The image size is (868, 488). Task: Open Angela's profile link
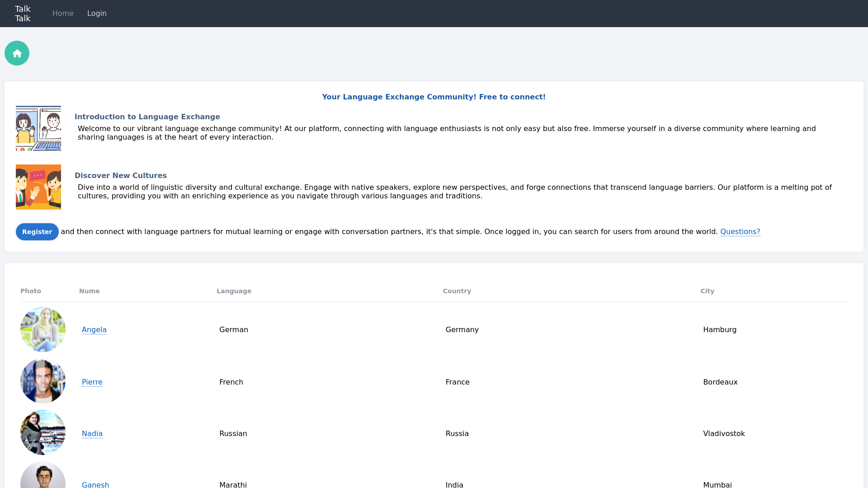[x=94, y=330]
